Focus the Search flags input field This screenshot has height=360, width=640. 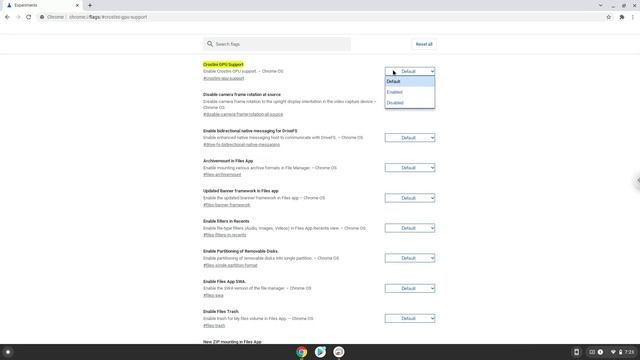[278, 44]
